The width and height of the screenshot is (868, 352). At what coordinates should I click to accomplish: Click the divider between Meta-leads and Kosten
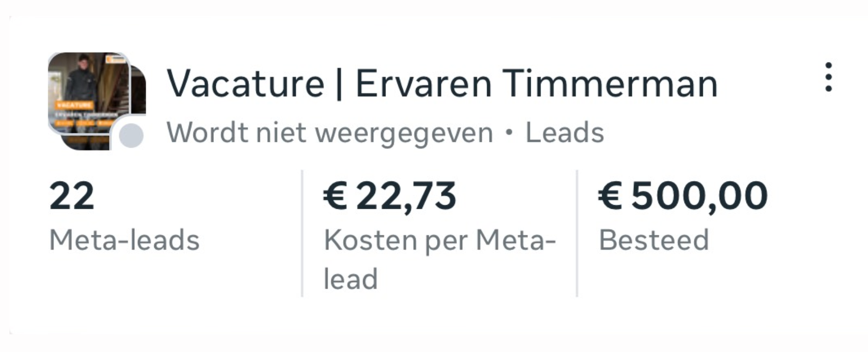[x=302, y=233]
